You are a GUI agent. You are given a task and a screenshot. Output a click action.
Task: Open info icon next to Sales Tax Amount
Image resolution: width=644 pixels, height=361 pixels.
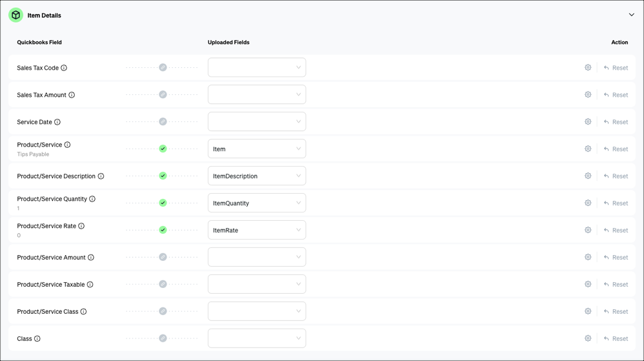coord(72,95)
